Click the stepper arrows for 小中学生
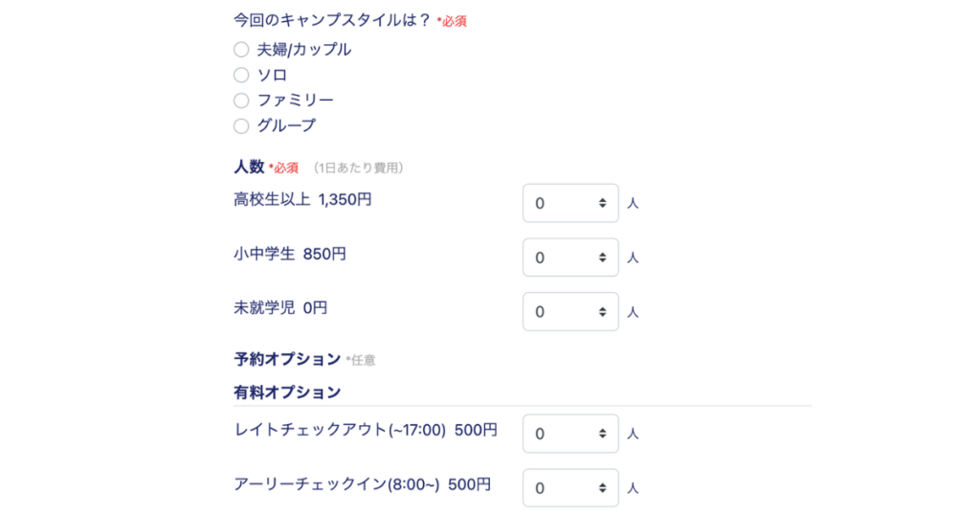 603,257
